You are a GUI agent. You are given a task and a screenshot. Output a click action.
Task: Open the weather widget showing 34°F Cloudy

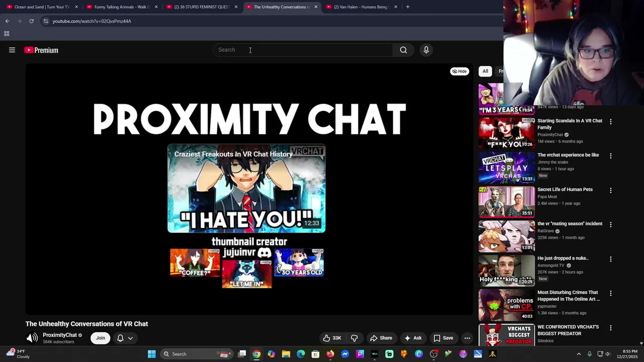click(x=17, y=354)
